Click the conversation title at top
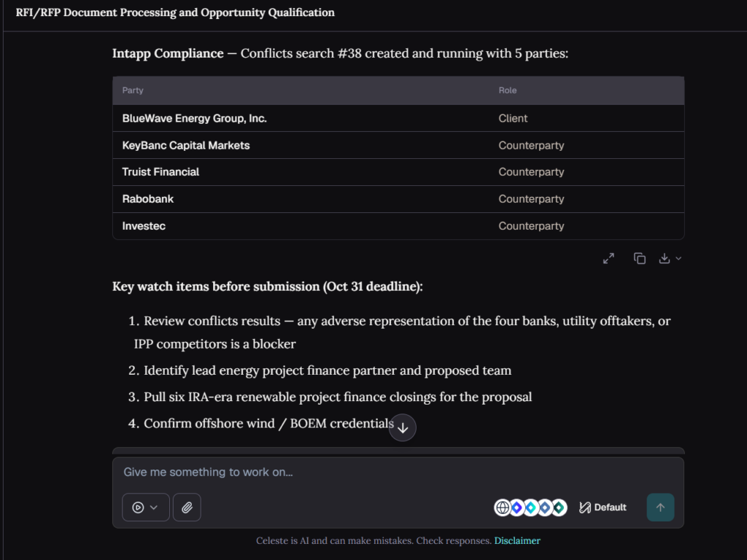Screen dimensions: 747x560 [175, 12]
